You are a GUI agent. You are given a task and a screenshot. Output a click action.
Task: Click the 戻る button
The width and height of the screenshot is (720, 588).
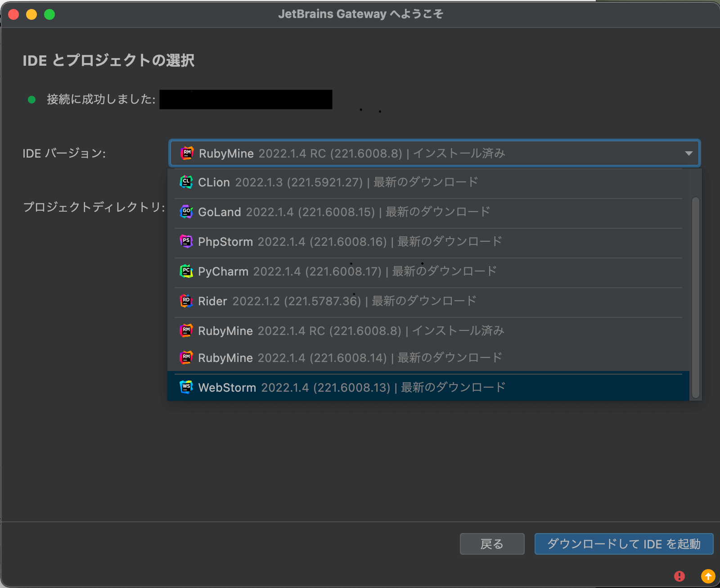tap(492, 544)
